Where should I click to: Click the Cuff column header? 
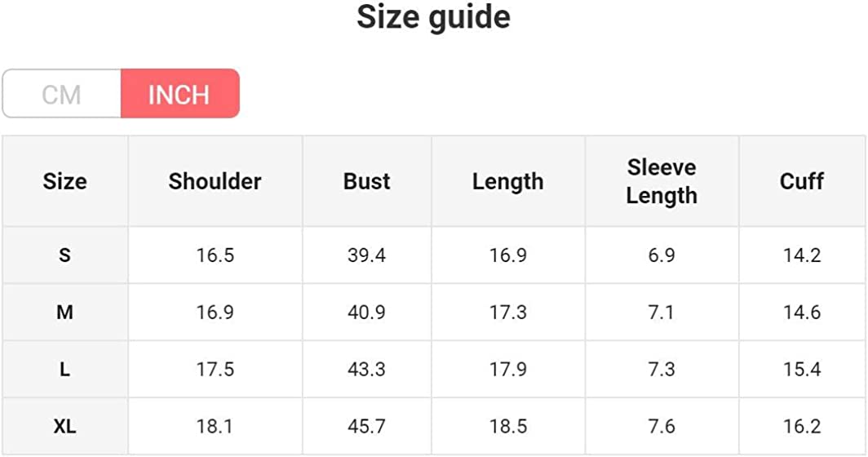click(x=801, y=181)
